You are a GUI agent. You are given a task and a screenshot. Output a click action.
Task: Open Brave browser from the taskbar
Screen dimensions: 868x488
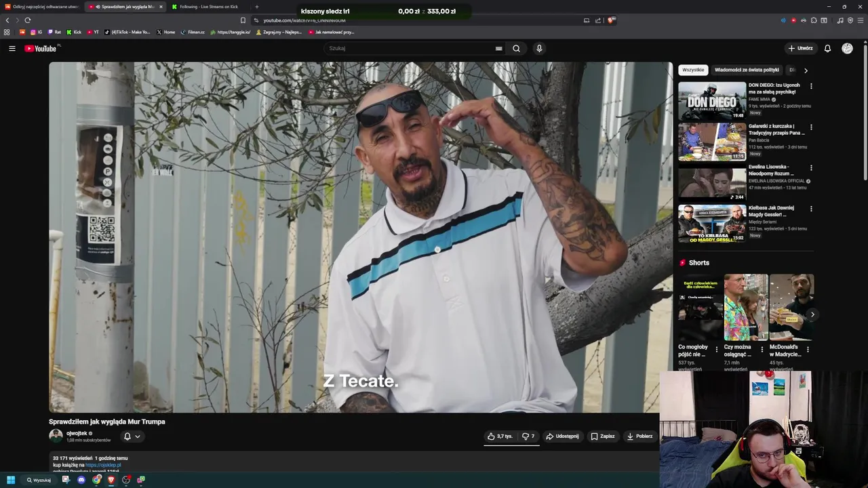pyautogui.click(x=111, y=480)
